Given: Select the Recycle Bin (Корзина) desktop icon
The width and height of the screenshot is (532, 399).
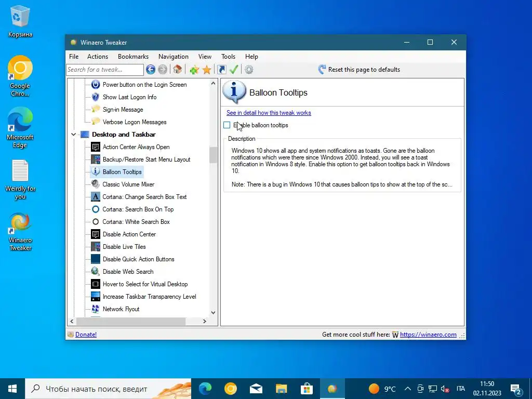Looking at the screenshot, I should 20,21.
